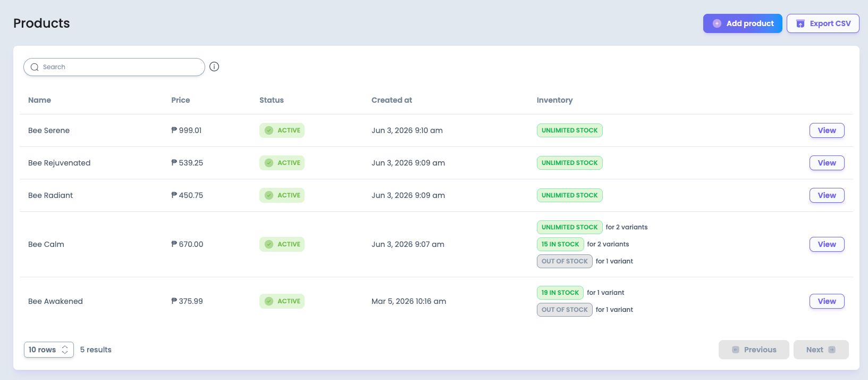Click Bee Radiant's Jun 3, 2026 9:09 am date
Image resolution: width=868 pixels, height=380 pixels.
(x=408, y=195)
